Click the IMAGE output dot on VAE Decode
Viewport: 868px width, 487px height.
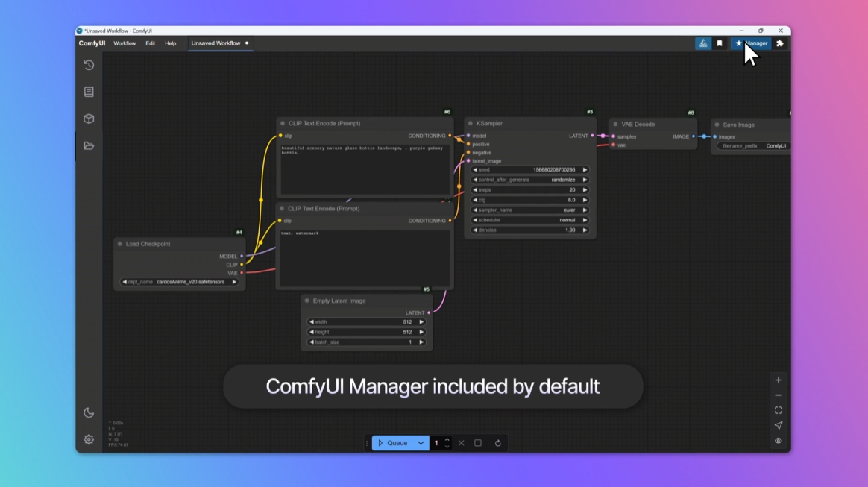[x=693, y=136]
